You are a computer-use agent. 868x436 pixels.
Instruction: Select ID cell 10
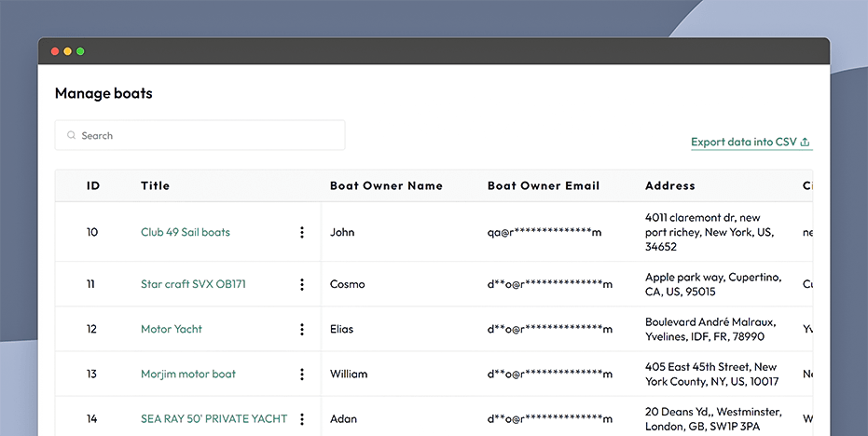coord(92,232)
